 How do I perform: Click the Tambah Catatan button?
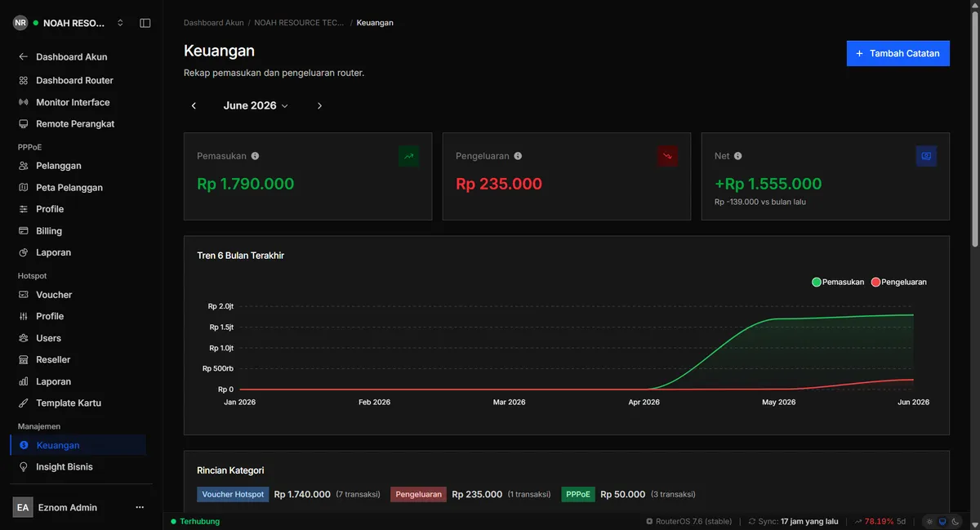click(x=898, y=53)
